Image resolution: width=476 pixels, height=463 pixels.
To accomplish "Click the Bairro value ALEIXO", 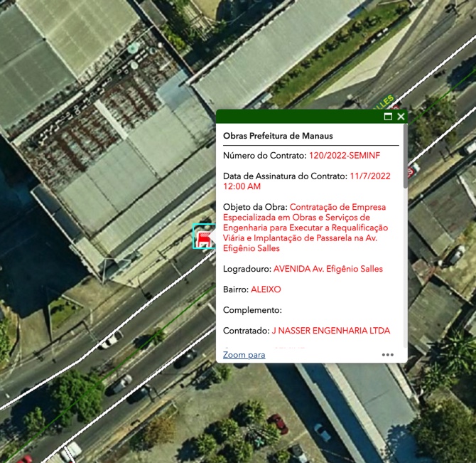I will pos(266,289).
